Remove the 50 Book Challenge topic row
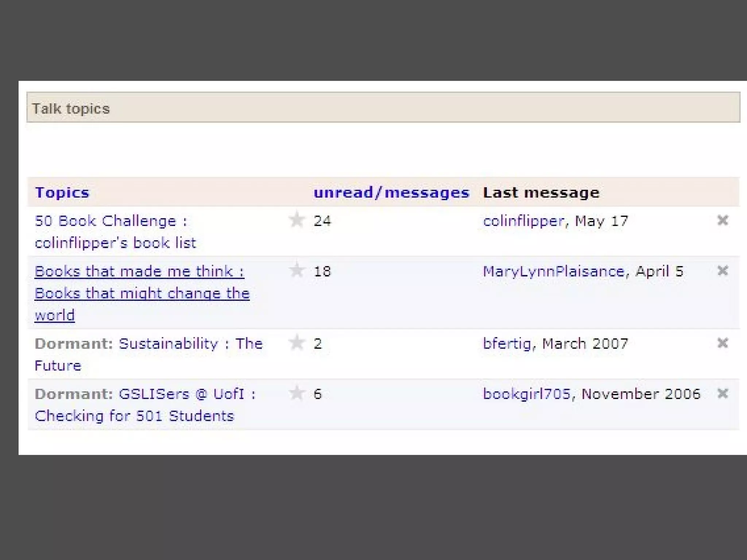The image size is (747, 560). point(722,220)
